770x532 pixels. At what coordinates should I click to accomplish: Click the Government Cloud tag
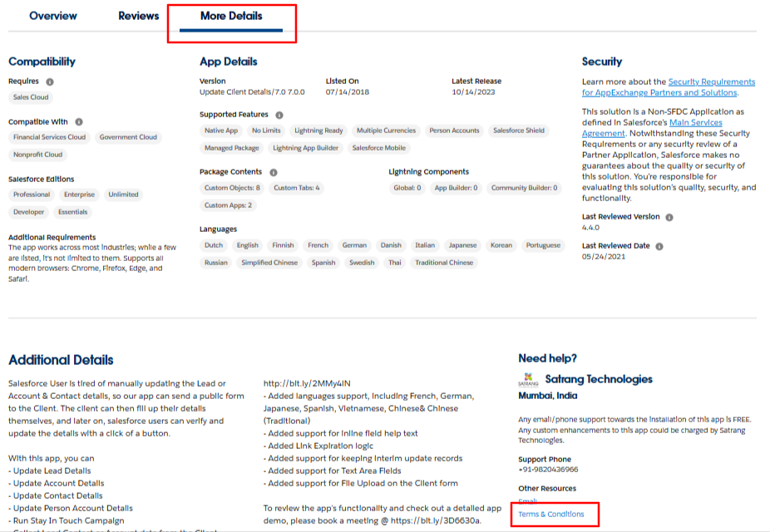click(x=128, y=137)
